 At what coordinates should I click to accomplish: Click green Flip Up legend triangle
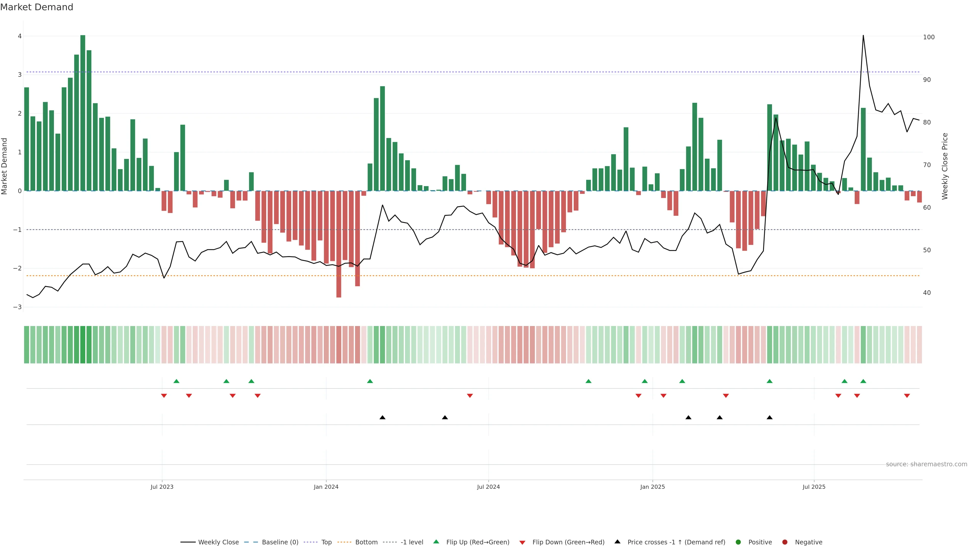click(x=436, y=542)
